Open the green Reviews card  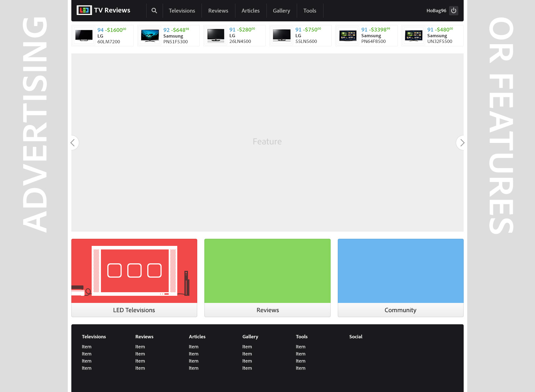point(267,278)
